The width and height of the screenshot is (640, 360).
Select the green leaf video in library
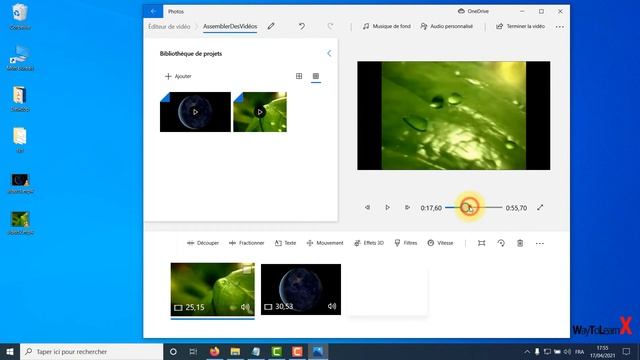coord(260,112)
